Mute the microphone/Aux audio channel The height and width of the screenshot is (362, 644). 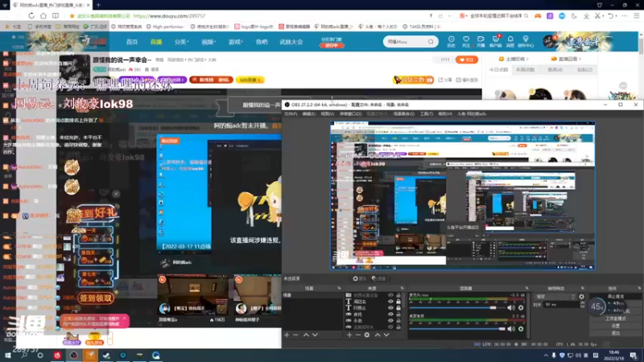pyautogui.click(x=511, y=308)
